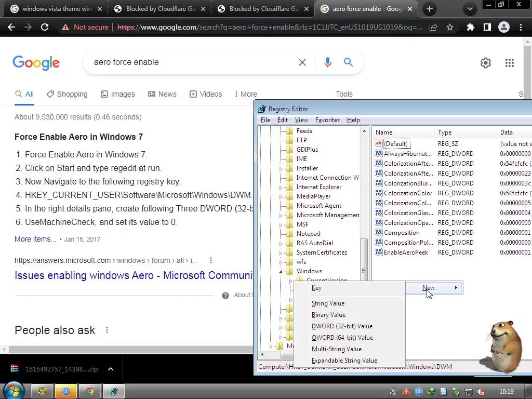Select the EnableAeroPeek value
This screenshot has height=399, width=532.
(406, 252)
